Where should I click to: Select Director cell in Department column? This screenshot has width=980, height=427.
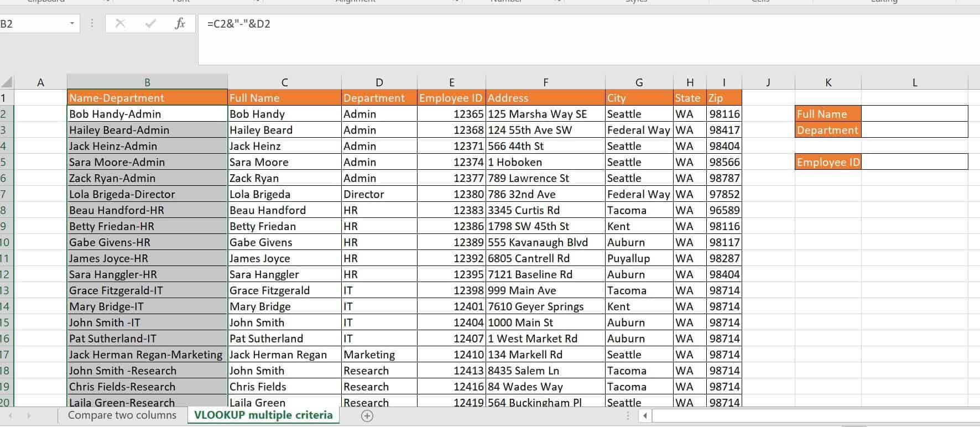point(379,194)
